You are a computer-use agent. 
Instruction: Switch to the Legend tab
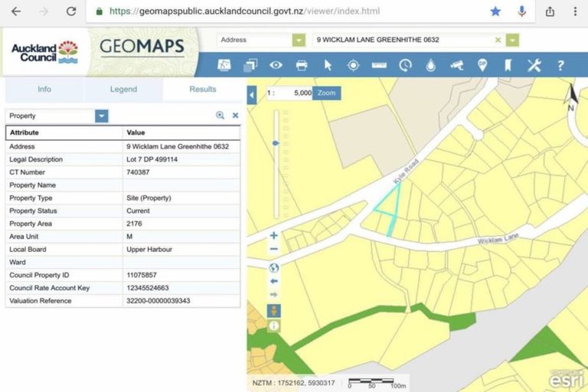(x=123, y=90)
